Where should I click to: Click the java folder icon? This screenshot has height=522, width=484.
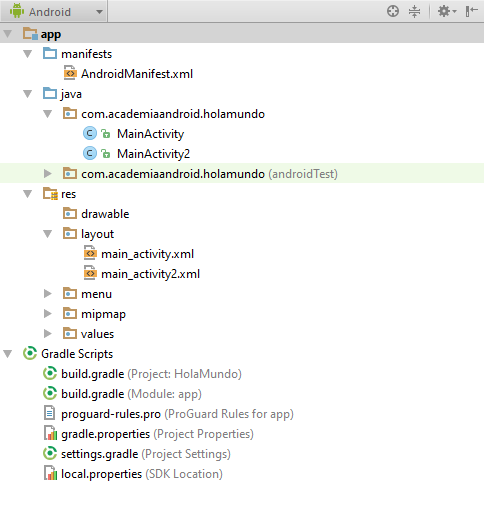(50, 93)
